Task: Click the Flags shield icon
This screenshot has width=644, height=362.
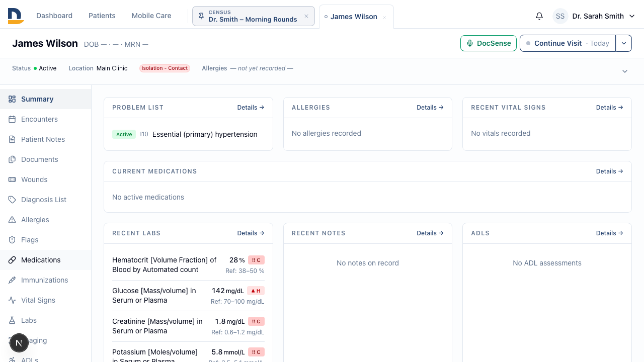Action: click(x=12, y=240)
